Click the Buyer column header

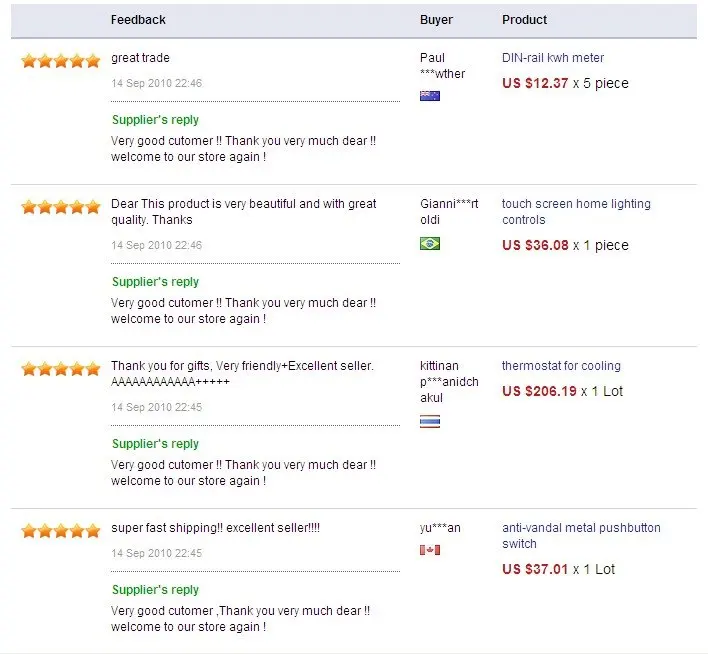click(x=436, y=20)
